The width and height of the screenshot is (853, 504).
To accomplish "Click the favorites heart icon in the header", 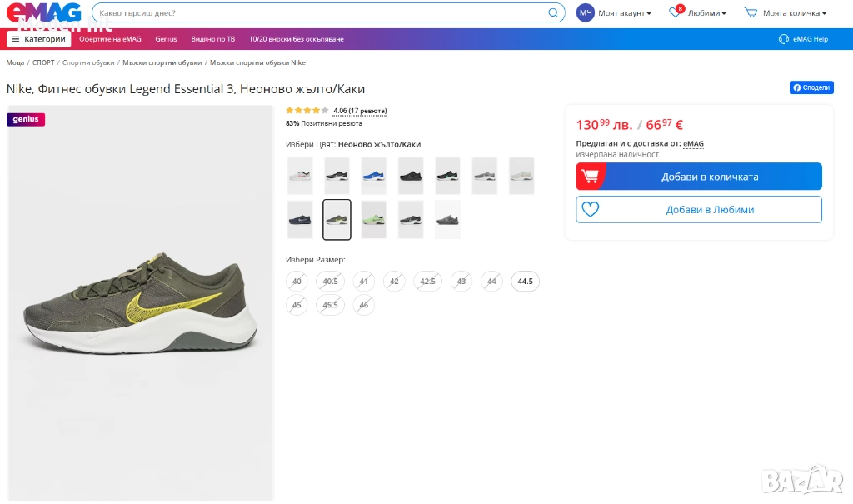I will 675,13.
